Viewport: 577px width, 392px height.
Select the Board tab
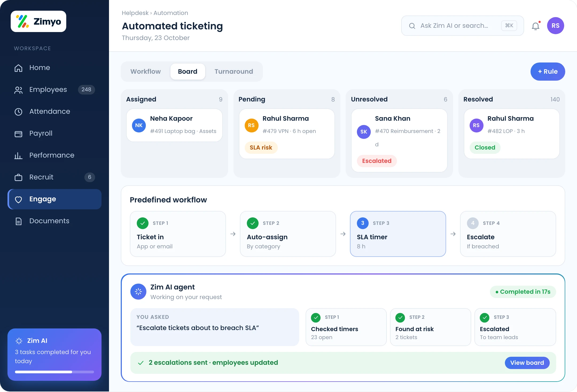188,72
